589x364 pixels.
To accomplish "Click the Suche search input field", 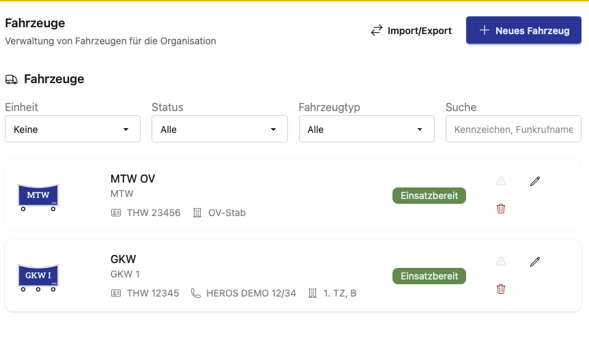I will [x=513, y=130].
